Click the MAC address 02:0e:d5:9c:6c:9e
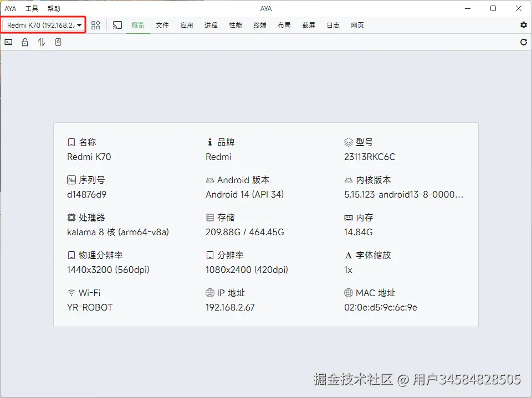The height and width of the screenshot is (398, 532). pyautogui.click(x=381, y=307)
